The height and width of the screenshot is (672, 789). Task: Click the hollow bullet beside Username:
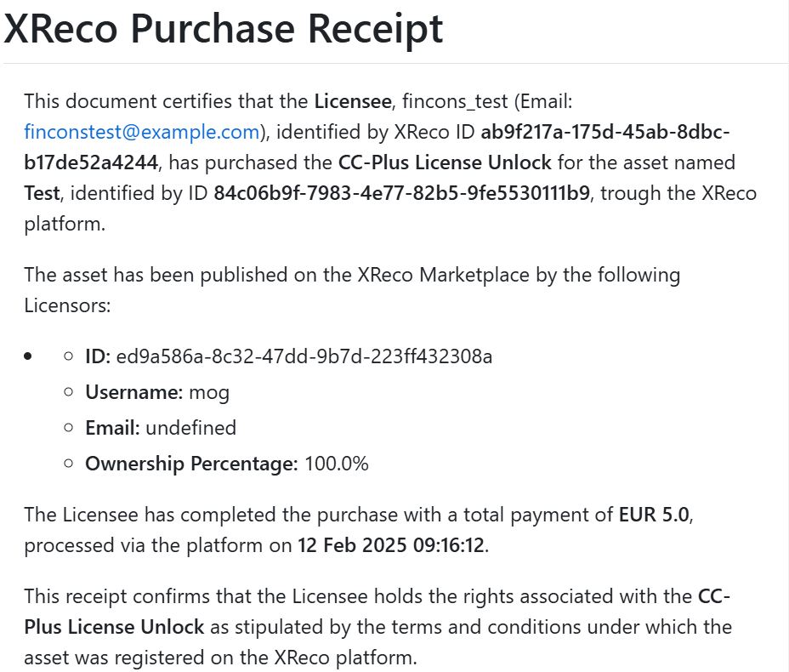(68, 392)
